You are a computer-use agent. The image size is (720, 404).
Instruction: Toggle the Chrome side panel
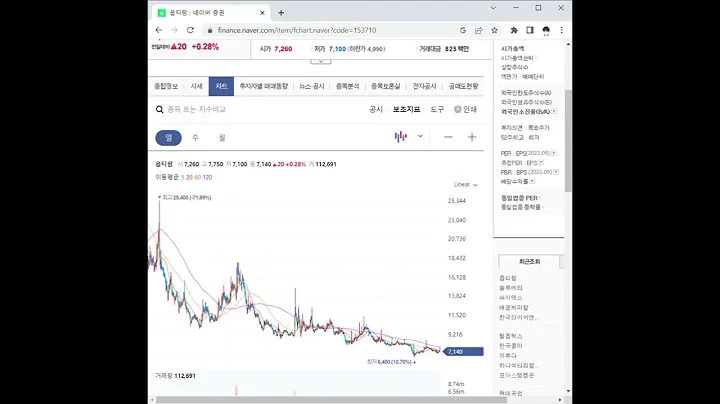[529, 30]
